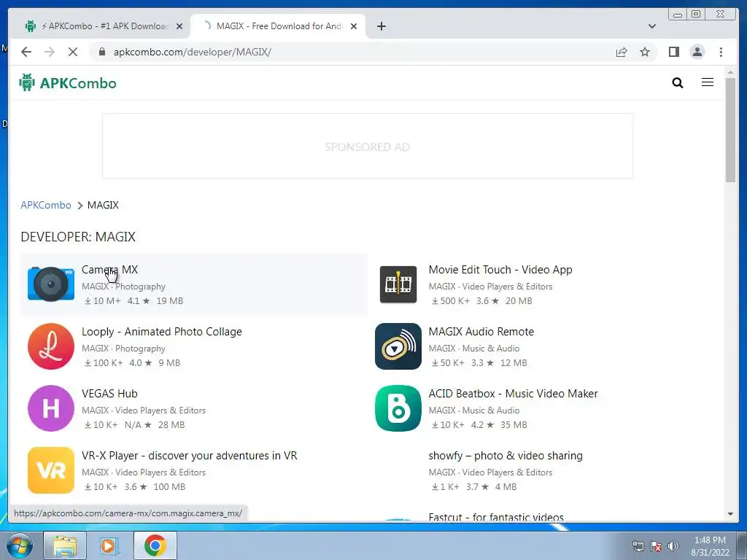Select the MAGIX - Free Download tab
747x560 pixels.
pyautogui.click(x=278, y=26)
